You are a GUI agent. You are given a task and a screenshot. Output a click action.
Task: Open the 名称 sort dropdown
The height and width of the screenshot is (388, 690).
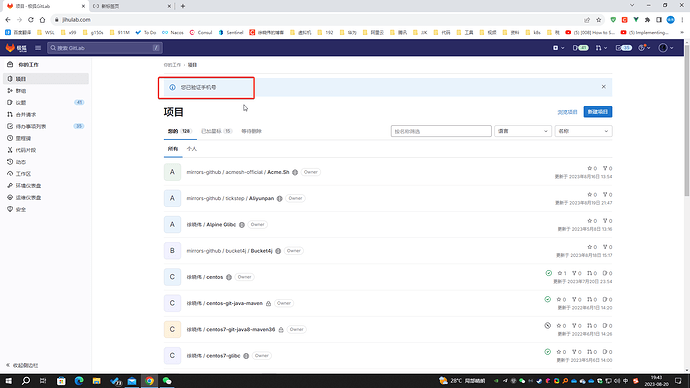(x=583, y=131)
